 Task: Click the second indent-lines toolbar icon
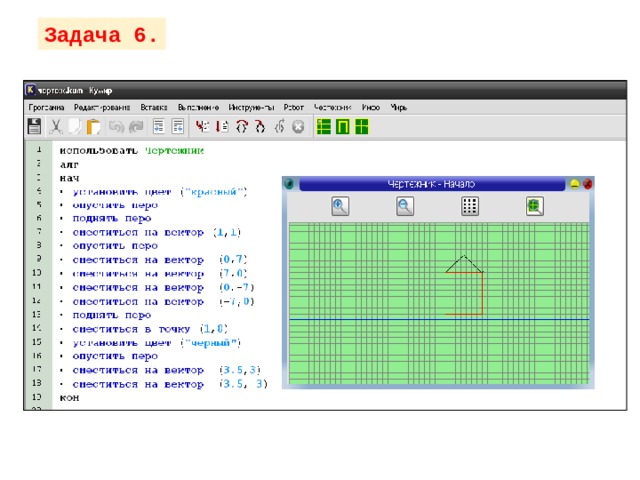pos(178,127)
